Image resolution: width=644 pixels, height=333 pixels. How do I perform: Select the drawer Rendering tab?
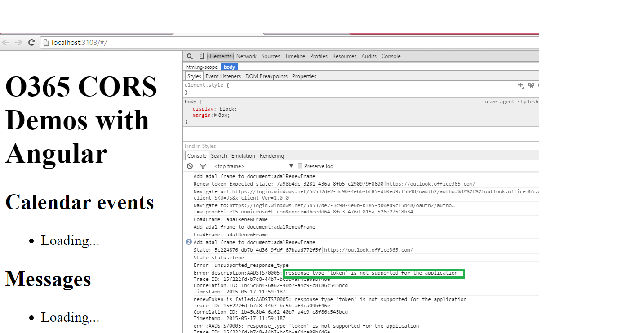272,156
